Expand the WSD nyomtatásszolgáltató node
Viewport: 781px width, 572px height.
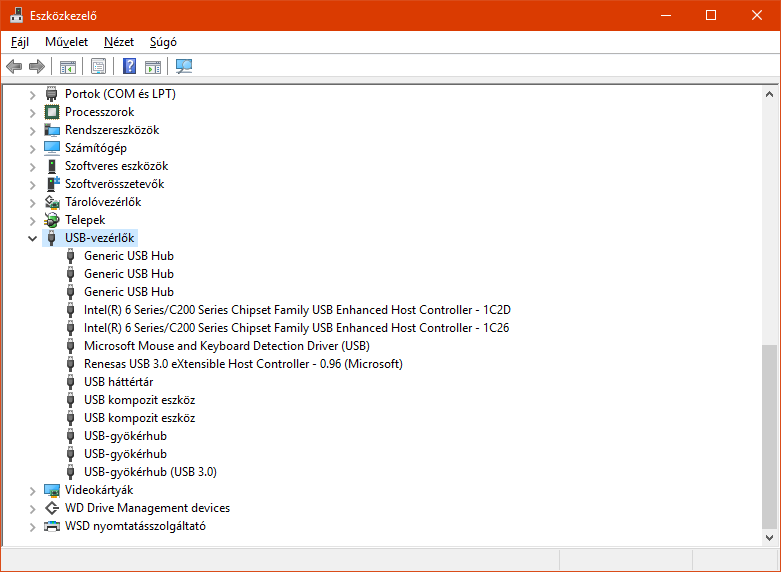click(x=32, y=527)
